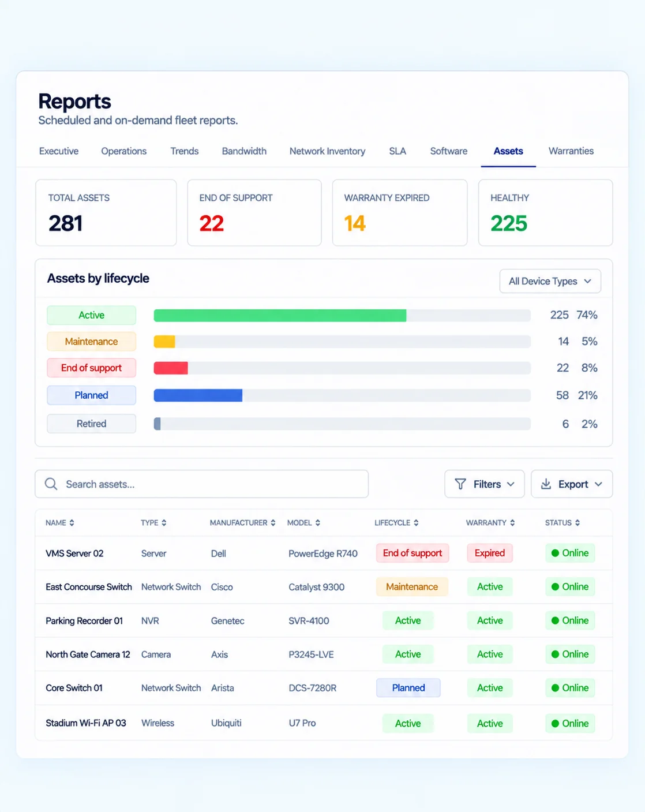
Task: Click the Retired lifecycle legend badge
Action: click(91, 424)
